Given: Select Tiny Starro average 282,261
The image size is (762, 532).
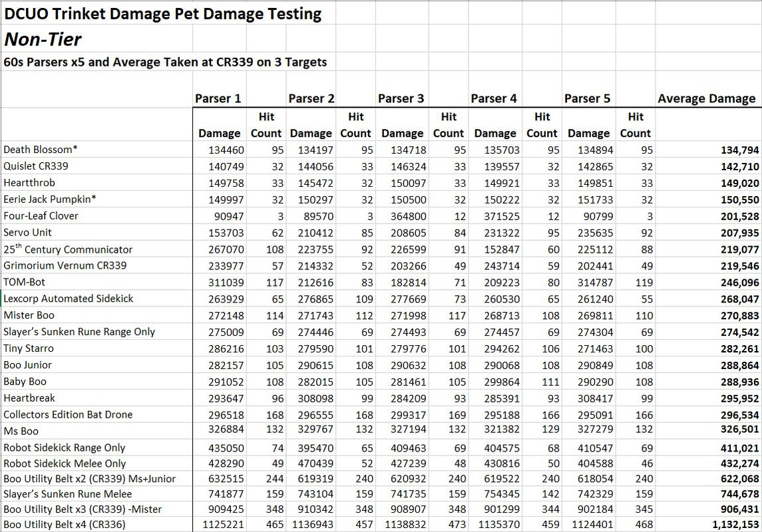Looking at the screenshot, I should click(739, 348).
